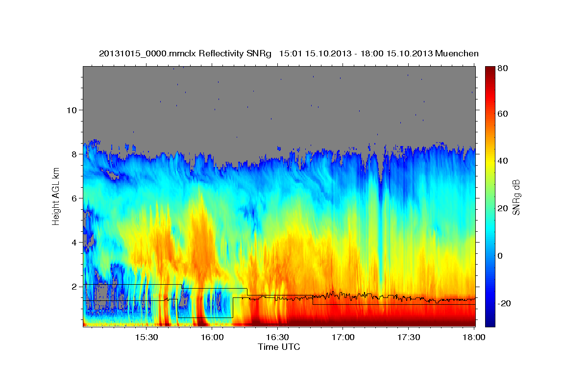Viewport: 588px width, 392px height.
Task: Click the colorbar value 40
Action: point(503,161)
